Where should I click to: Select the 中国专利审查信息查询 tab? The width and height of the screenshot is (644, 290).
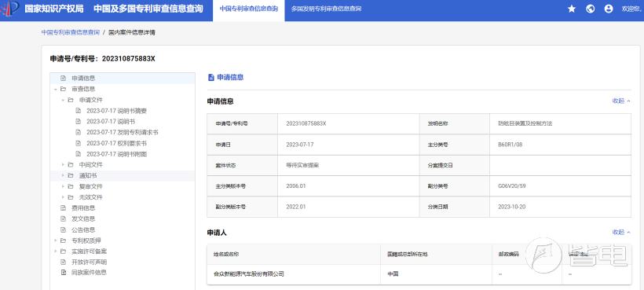[x=248, y=9]
